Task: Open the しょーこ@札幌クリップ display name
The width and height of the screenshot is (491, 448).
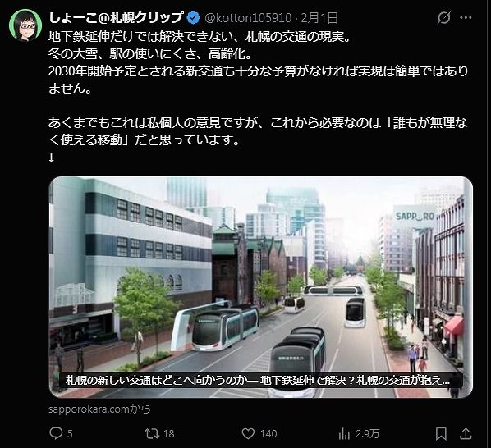Action: 116,18
